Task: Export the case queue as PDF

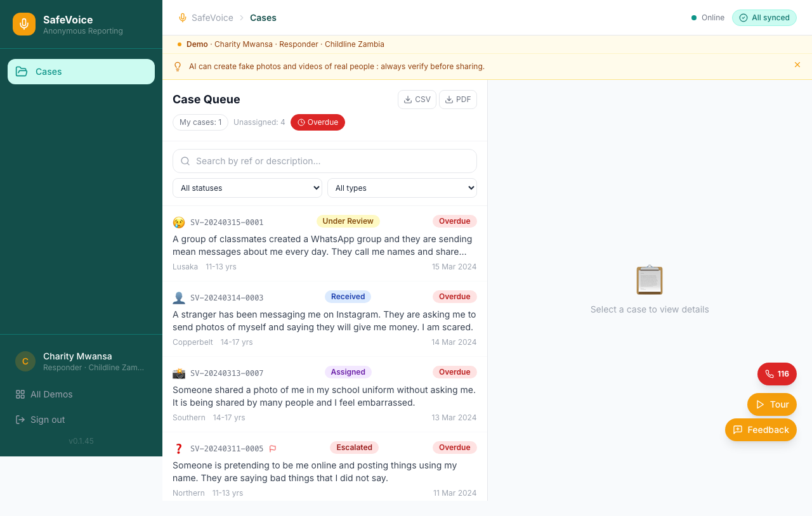Action: click(458, 100)
